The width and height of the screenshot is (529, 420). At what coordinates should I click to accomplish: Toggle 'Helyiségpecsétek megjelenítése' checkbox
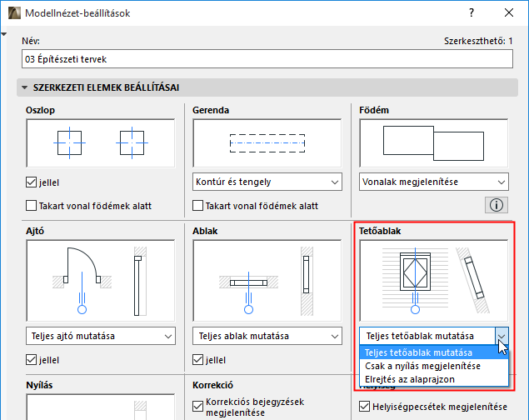click(365, 407)
